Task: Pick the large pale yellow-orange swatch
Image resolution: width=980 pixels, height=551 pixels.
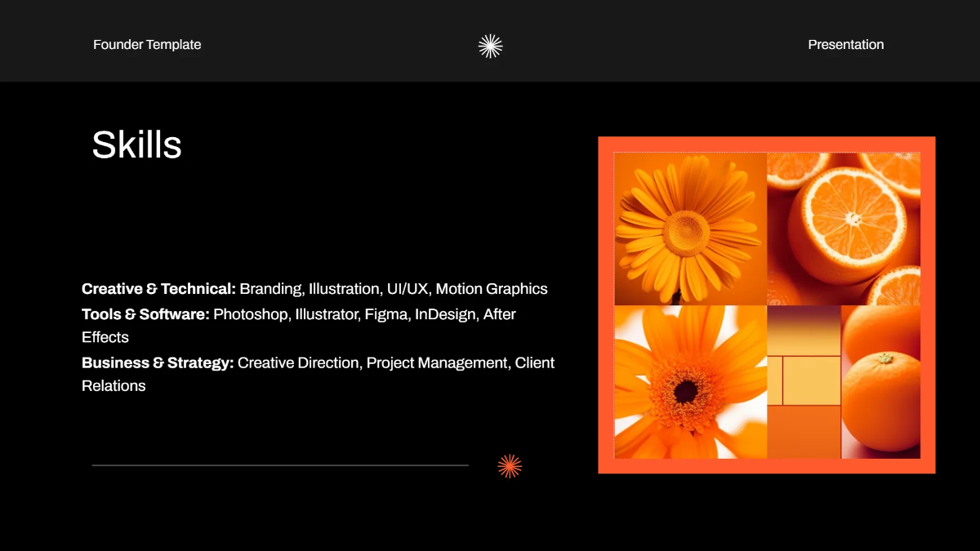Action: coord(812,380)
